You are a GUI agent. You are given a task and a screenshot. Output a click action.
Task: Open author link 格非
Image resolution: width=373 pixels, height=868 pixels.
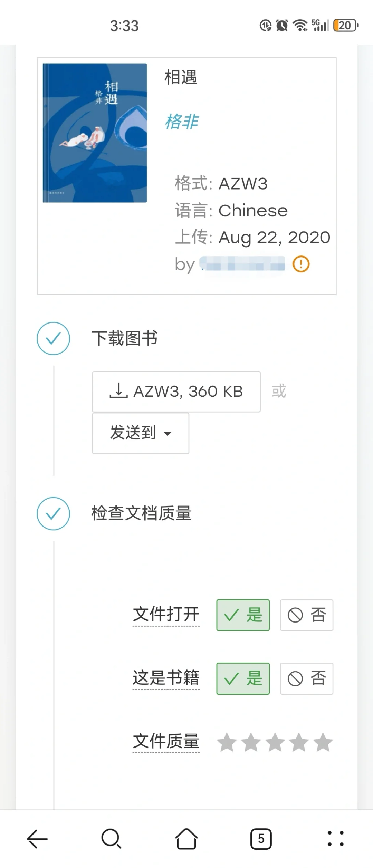coord(182,122)
